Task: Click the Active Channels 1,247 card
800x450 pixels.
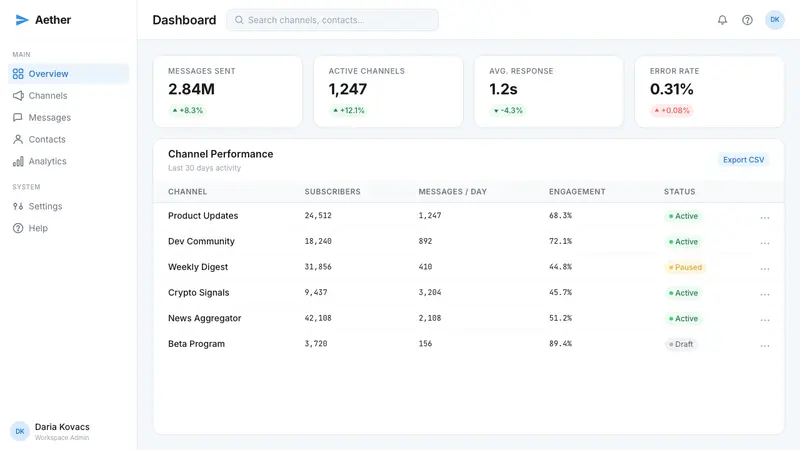Action: [x=388, y=91]
